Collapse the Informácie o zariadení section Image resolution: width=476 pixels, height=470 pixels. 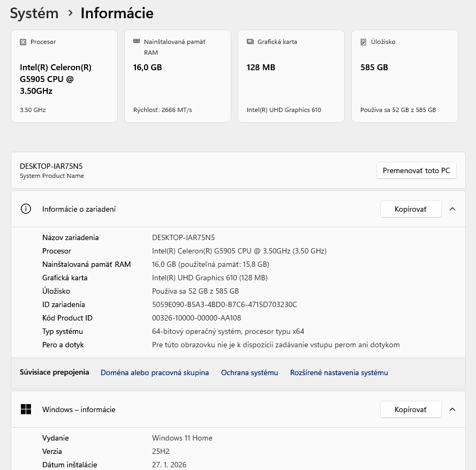[452, 209]
